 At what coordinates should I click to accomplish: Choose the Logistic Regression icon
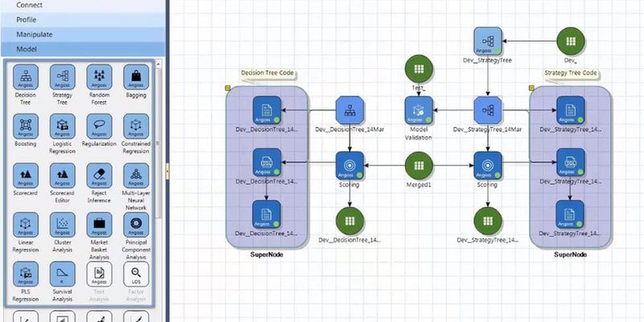(63, 126)
